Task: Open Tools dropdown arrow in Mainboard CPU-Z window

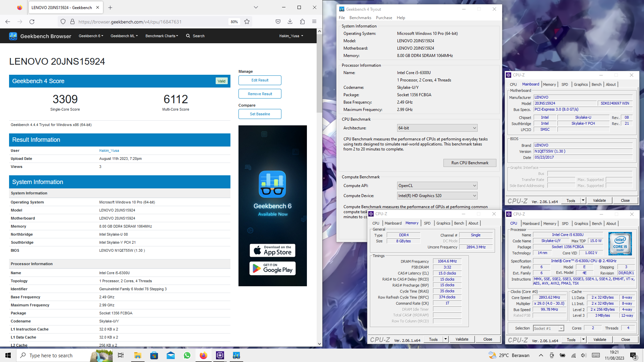Action: 583,200
